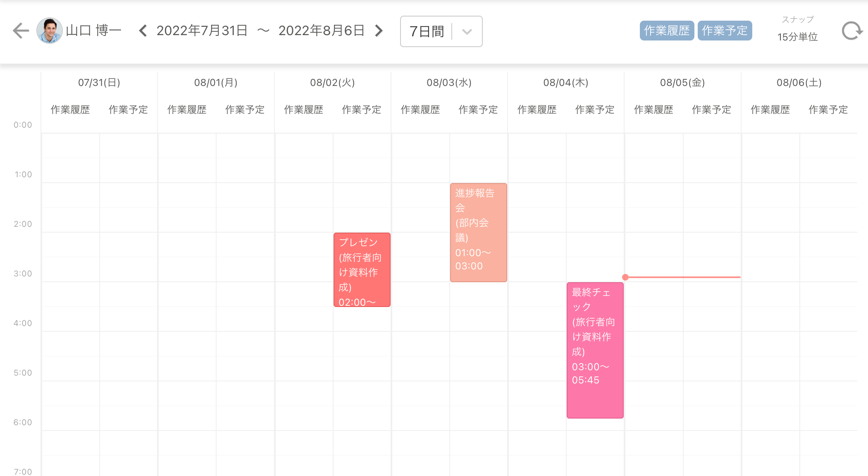Open the 最終チェック pink event block

pyautogui.click(x=595, y=350)
